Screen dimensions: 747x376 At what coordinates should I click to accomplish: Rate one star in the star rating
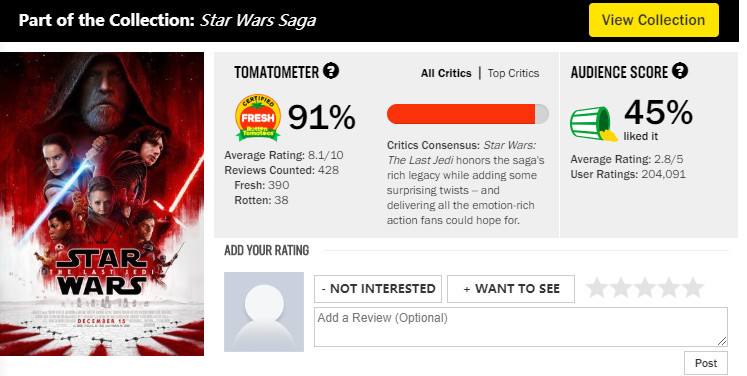pos(597,288)
